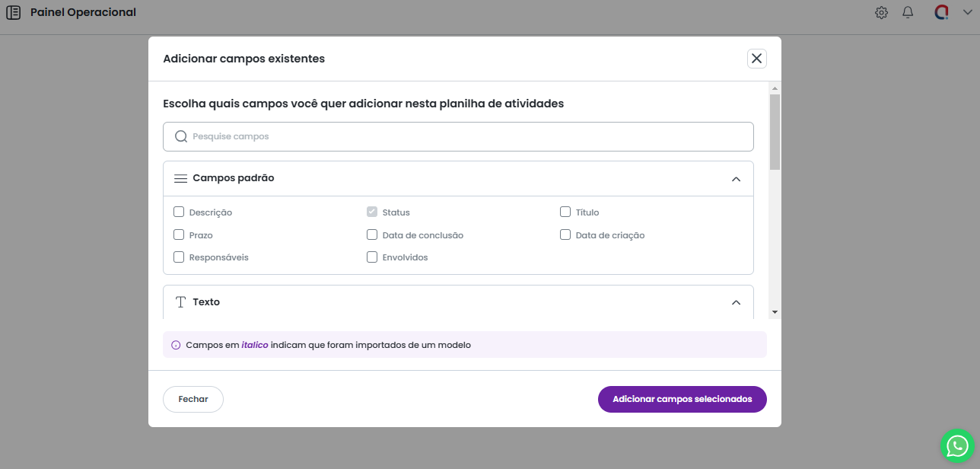
Task: Click the sidebar panel icon beside Painel Operacional
Action: (13, 12)
